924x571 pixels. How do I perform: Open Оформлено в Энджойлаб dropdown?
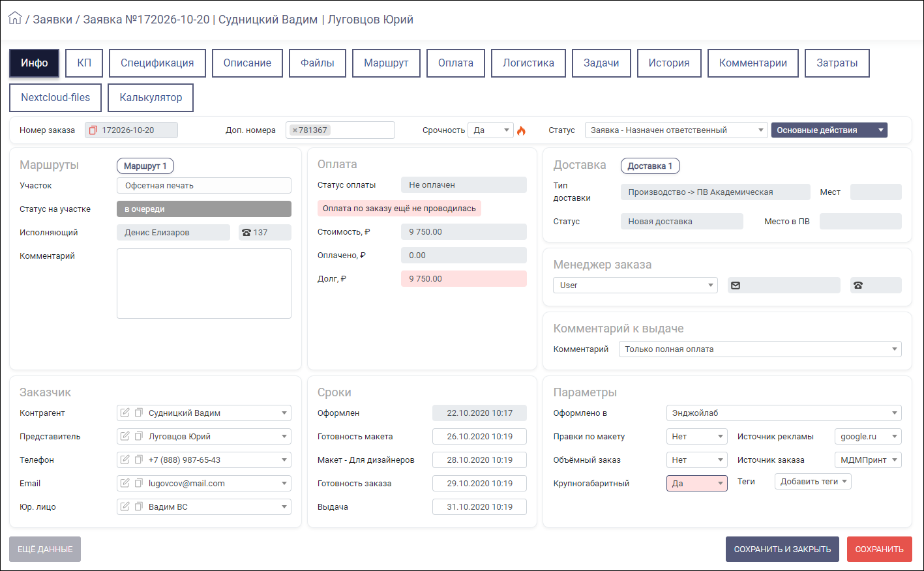tap(784, 413)
